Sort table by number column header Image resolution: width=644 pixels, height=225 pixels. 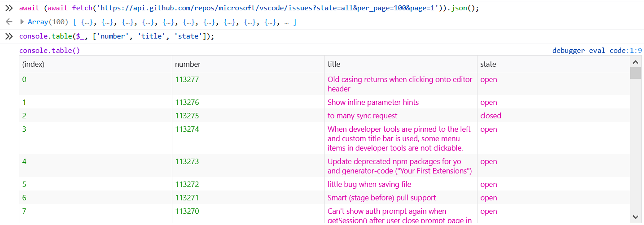(188, 64)
